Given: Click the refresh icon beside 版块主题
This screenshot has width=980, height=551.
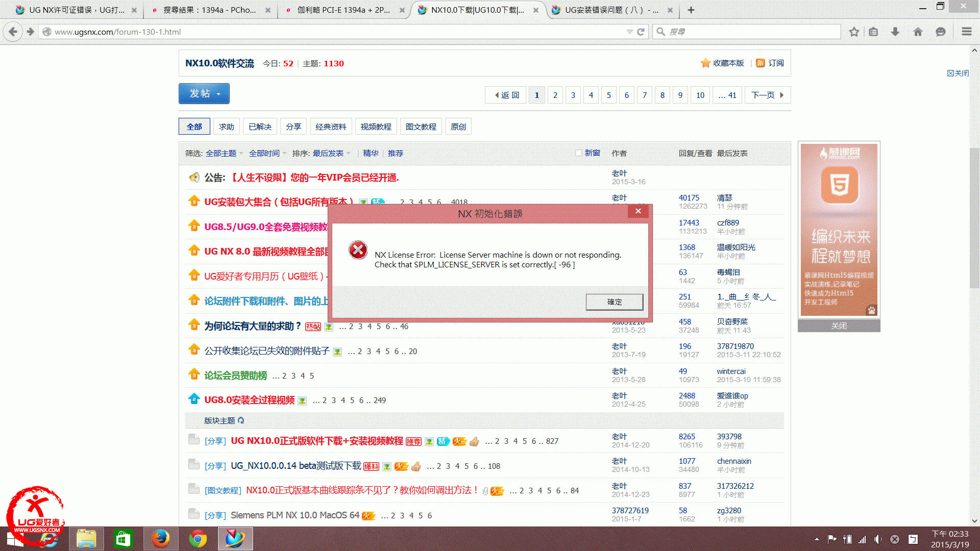Looking at the screenshot, I should (x=241, y=420).
